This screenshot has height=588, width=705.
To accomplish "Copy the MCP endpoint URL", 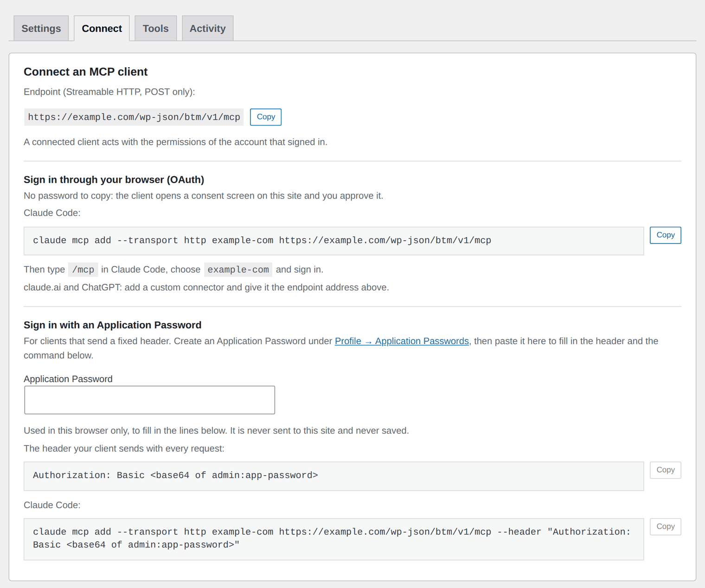I will coord(266,117).
